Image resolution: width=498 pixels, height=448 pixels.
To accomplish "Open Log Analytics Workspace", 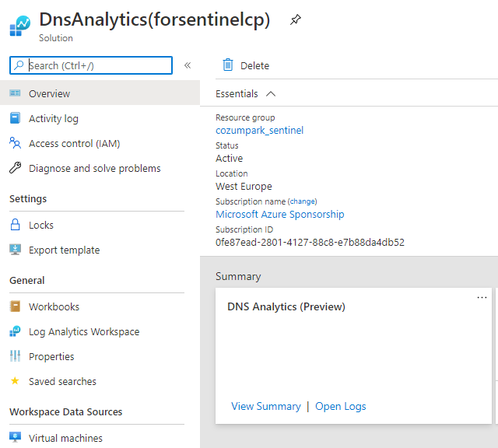I will (x=84, y=332).
